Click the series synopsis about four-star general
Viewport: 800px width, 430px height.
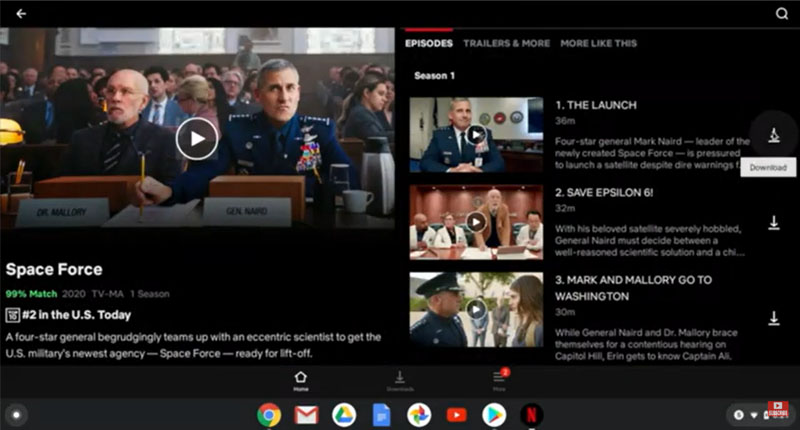(193, 345)
